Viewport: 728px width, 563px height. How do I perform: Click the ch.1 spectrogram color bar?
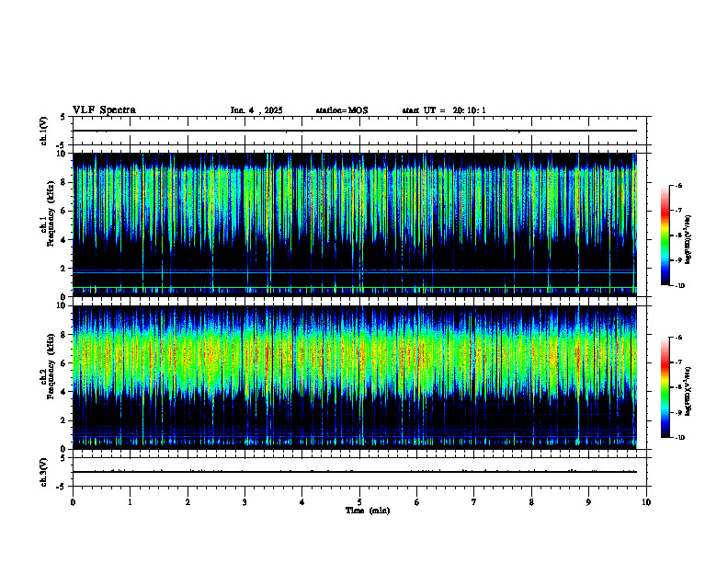pyautogui.click(x=665, y=236)
